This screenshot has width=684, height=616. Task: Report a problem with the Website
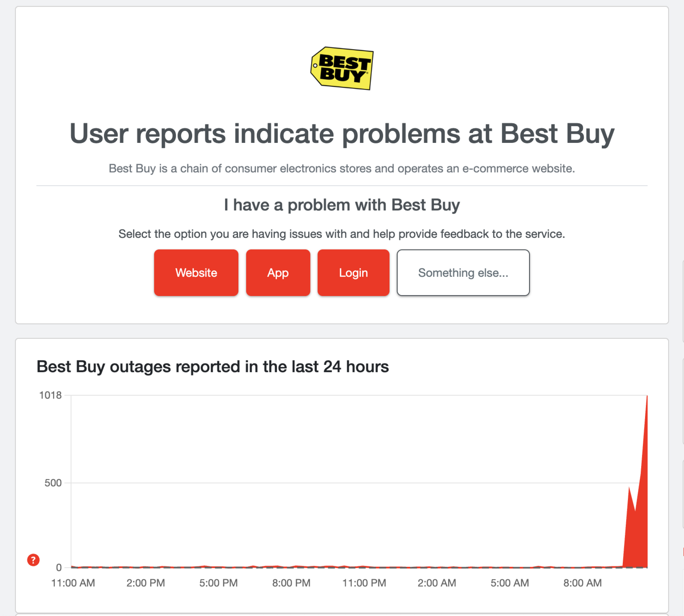coord(196,272)
